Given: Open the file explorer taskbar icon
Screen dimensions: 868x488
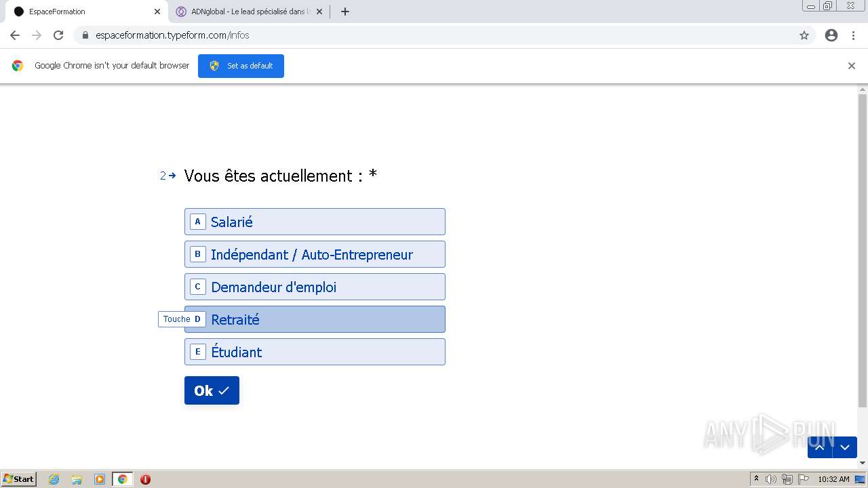Looking at the screenshot, I should (x=77, y=479).
